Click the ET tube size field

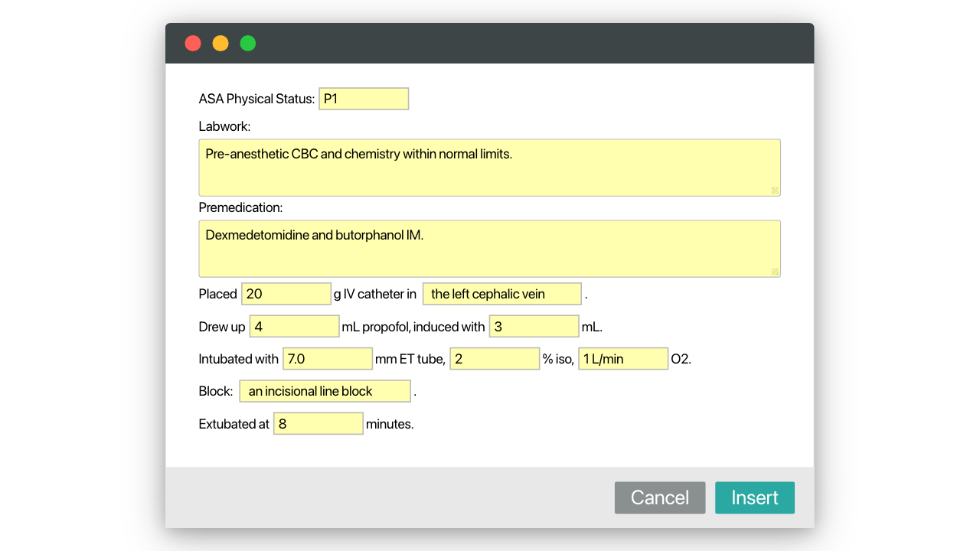click(328, 359)
